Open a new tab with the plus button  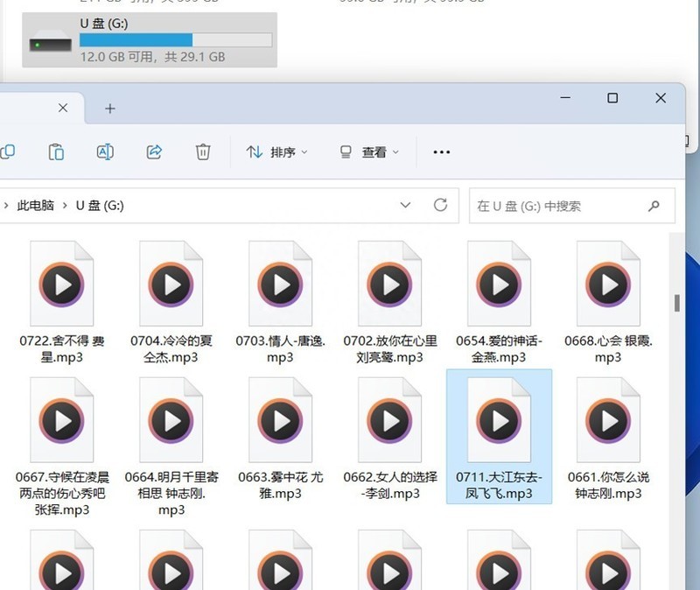[109, 109]
